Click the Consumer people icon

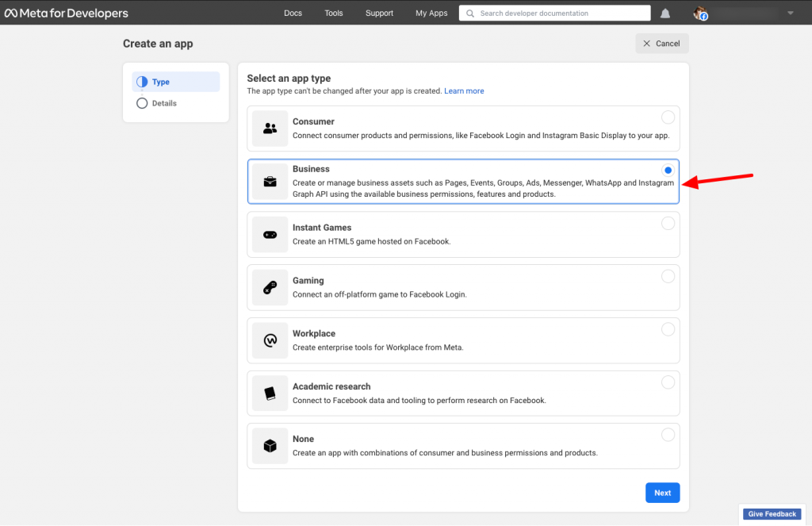270,129
